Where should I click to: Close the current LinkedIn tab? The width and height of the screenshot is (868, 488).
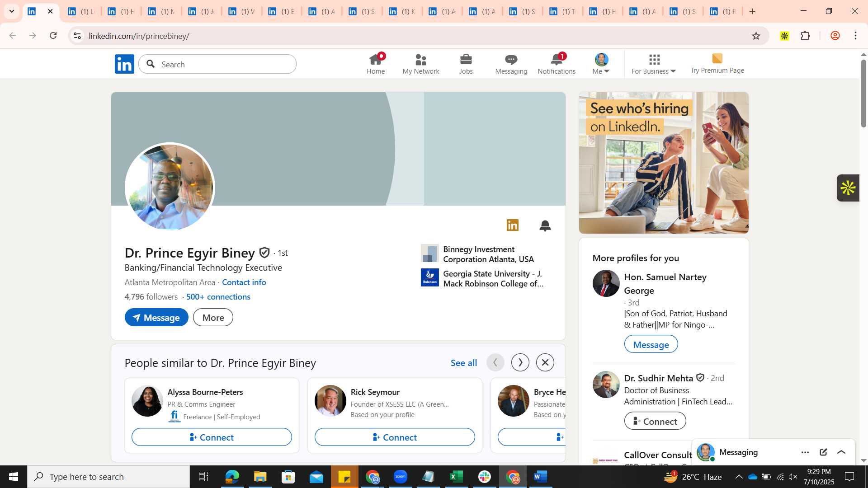point(50,11)
